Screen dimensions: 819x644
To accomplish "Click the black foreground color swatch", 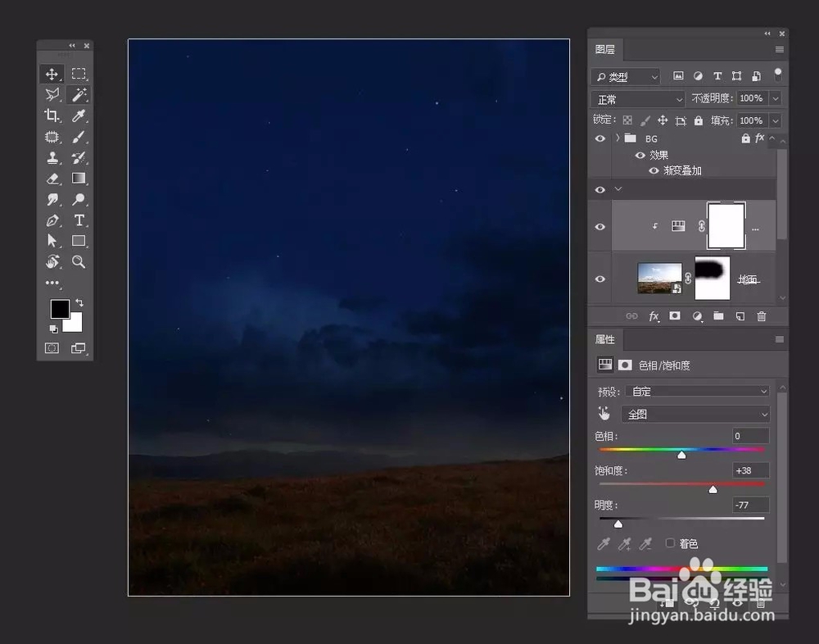I will point(60,309).
